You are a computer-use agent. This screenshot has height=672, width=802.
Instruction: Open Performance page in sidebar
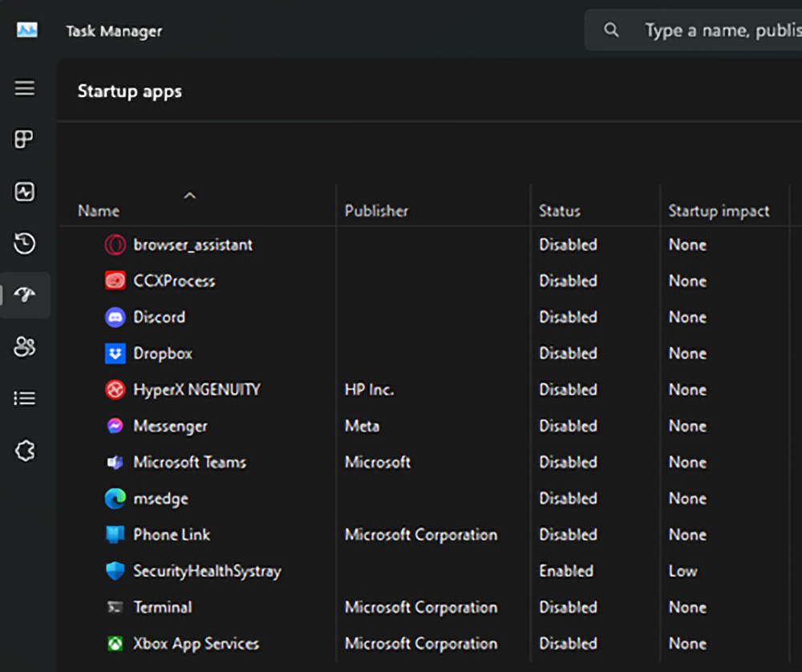coord(24,192)
